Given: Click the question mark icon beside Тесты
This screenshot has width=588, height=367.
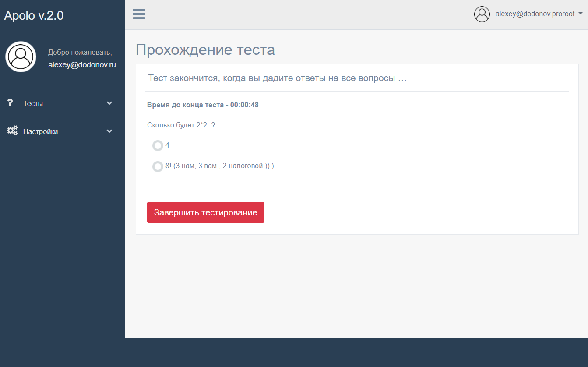Looking at the screenshot, I should click(x=11, y=102).
